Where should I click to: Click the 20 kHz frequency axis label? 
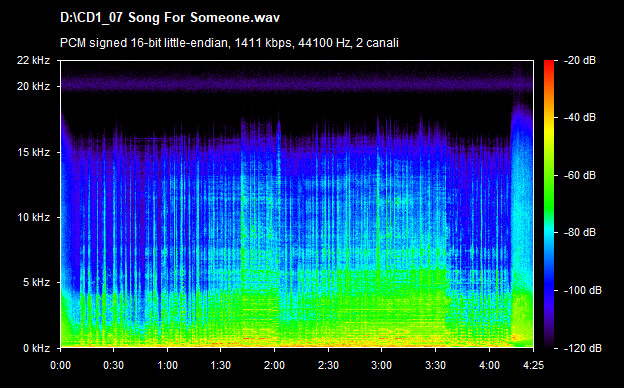pos(33,86)
